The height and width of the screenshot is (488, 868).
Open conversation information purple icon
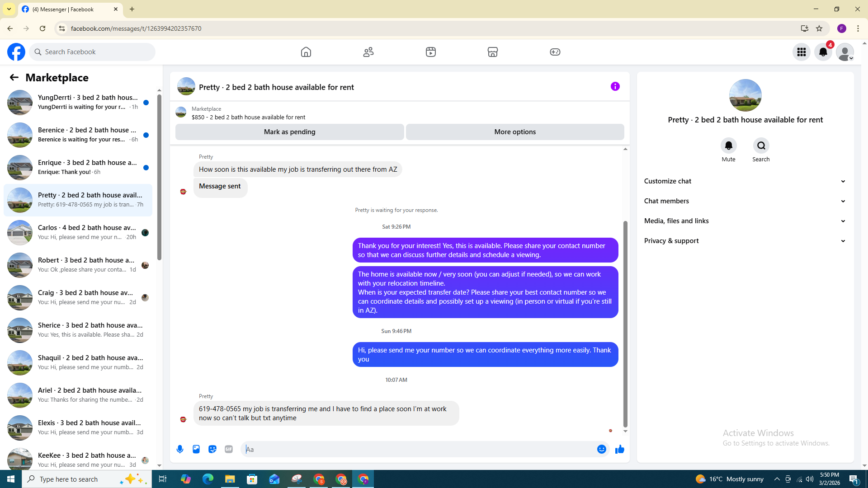point(615,86)
